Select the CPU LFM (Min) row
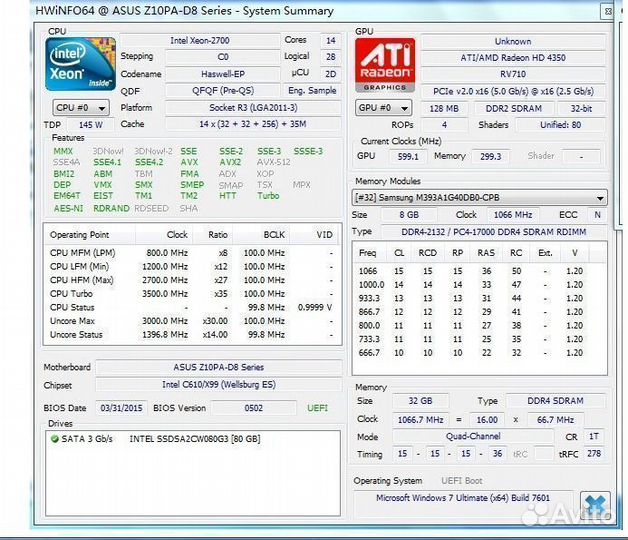The width and height of the screenshot is (628, 540). 192,266
